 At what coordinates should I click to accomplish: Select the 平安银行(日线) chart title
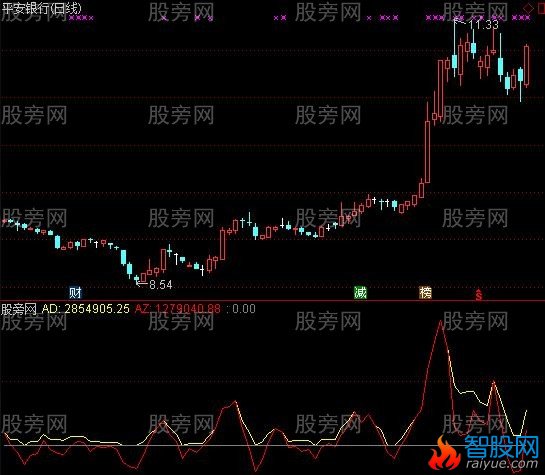click(x=41, y=8)
